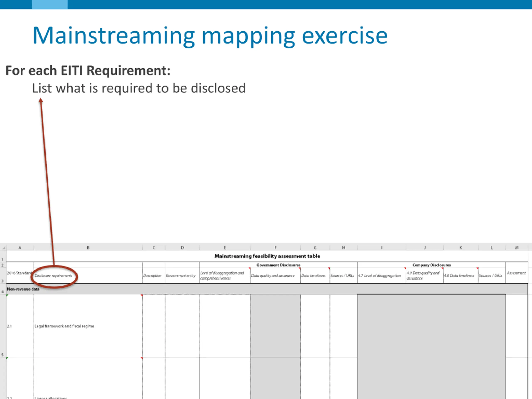This screenshot has width=532, height=399.
Task: Select column D header
Action: tap(182, 248)
